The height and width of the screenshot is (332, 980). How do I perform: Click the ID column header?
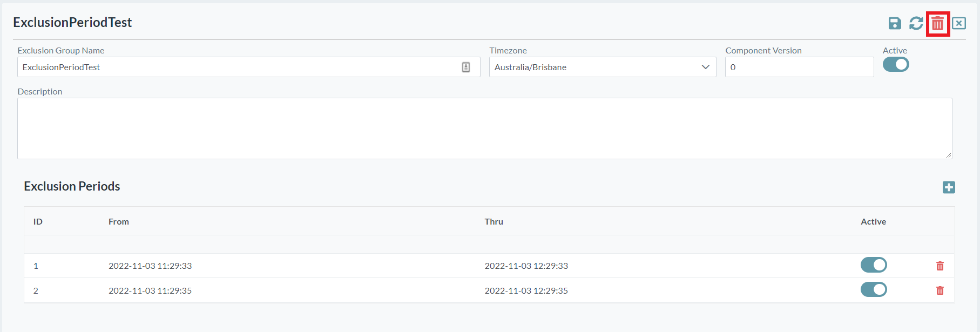coord(38,221)
